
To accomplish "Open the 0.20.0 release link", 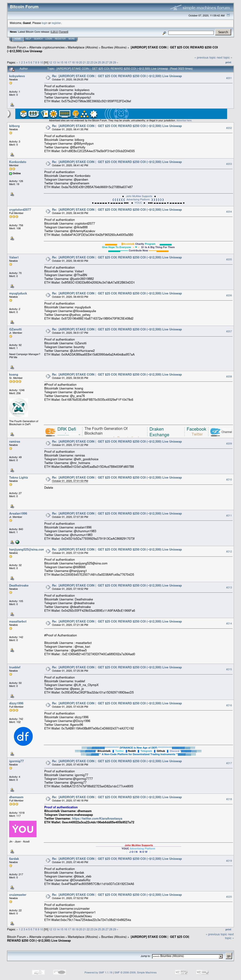I will coord(54,32).
